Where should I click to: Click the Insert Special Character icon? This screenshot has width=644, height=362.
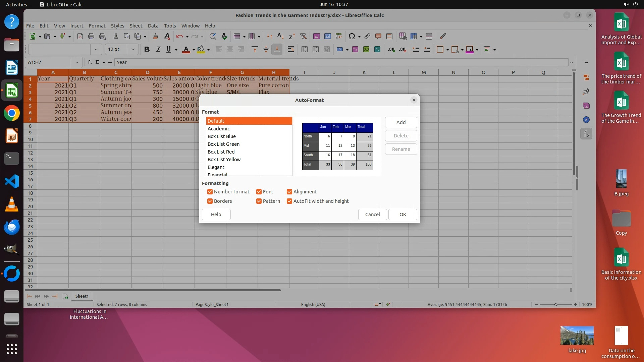pos(352,36)
